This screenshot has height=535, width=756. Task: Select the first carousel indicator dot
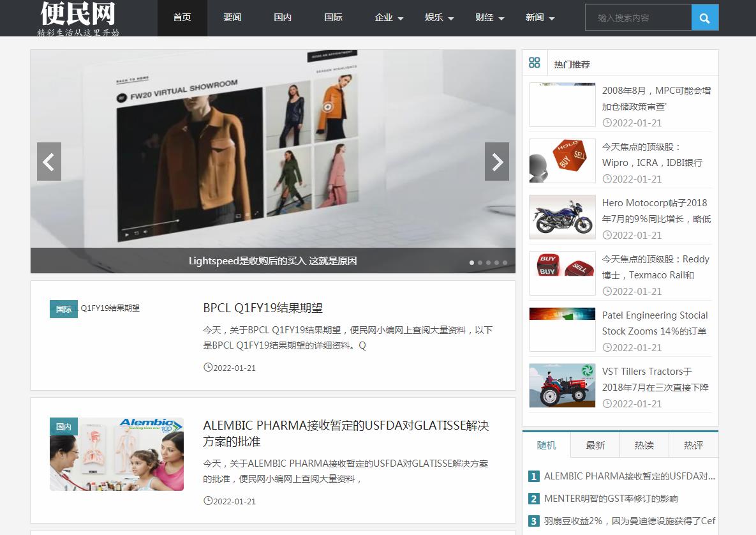click(471, 262)
